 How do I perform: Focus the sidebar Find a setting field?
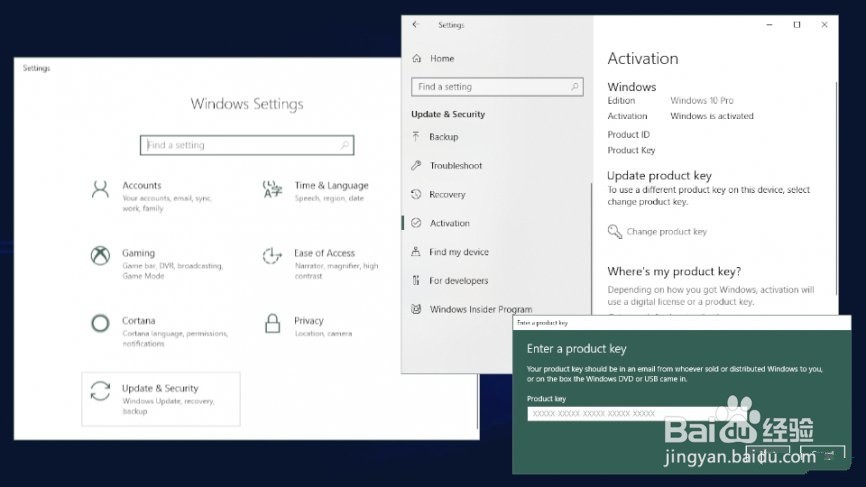coord(497,87)
